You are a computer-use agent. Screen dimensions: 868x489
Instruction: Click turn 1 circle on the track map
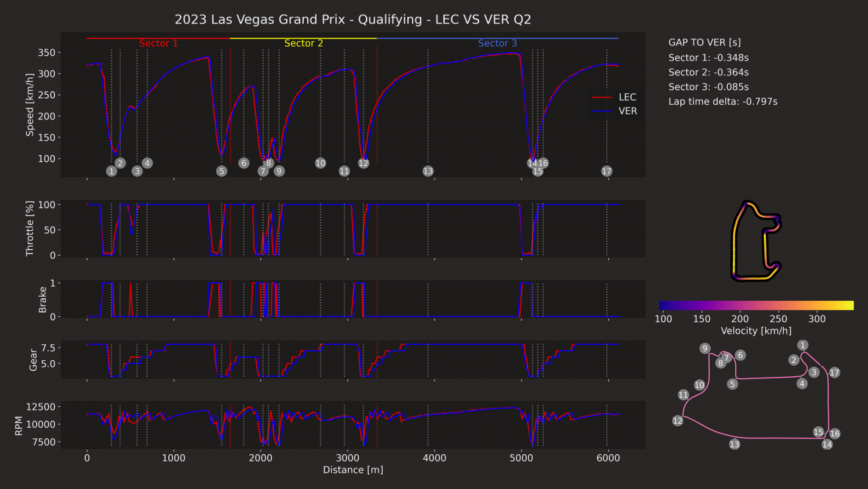(x=803, y=345)
